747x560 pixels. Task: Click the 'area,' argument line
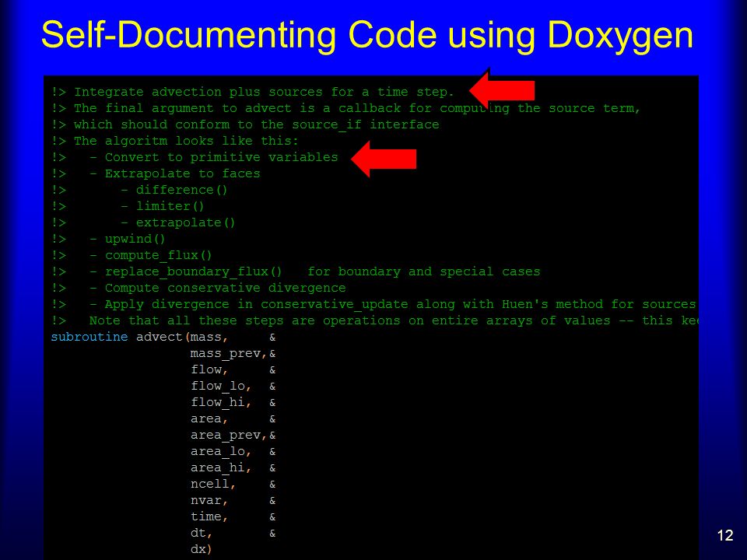point(209,419)
